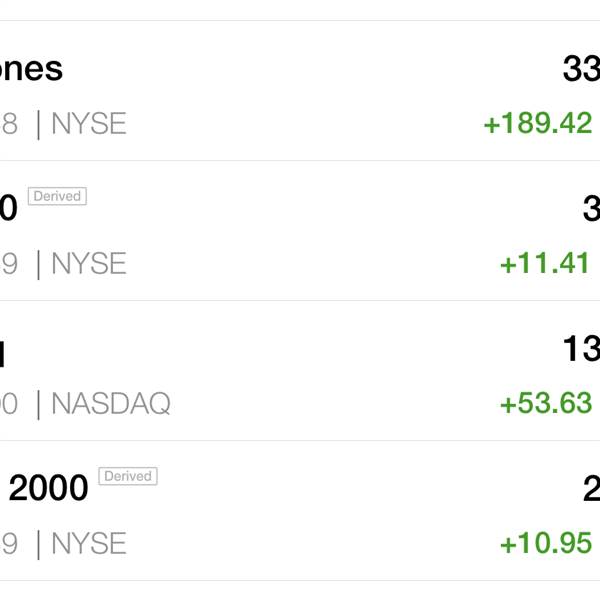The width and height of the screenshot is (600, 600).
Task: Select the NASDAQ exchange label
Action: [x=111, y=403]
